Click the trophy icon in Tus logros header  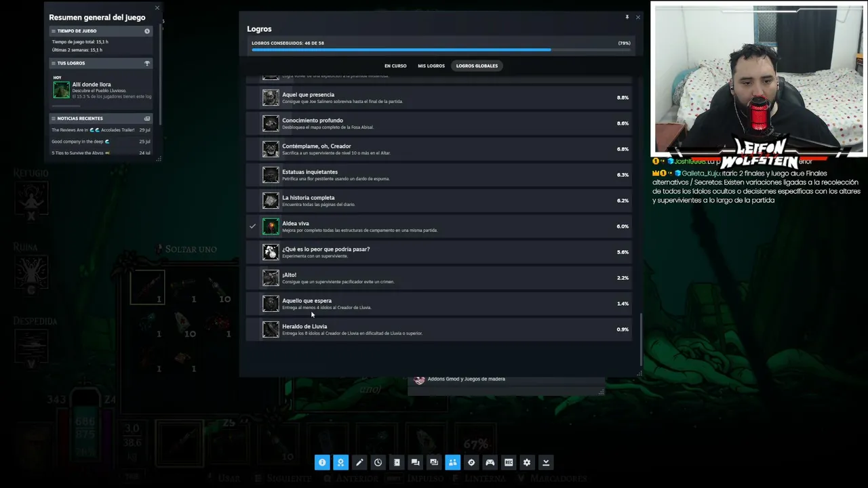(147, 63)
